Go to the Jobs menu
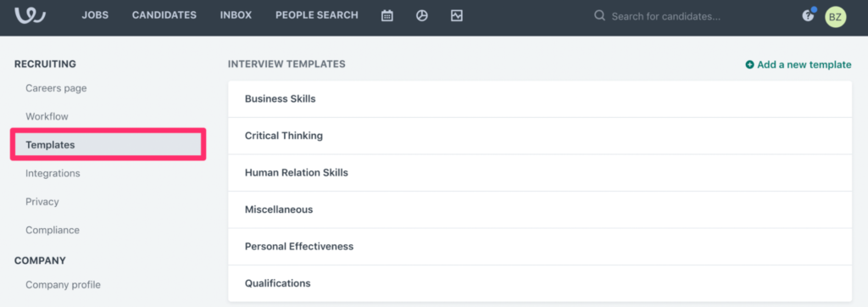This screenshot has width=868, height=307. point(95,15)
